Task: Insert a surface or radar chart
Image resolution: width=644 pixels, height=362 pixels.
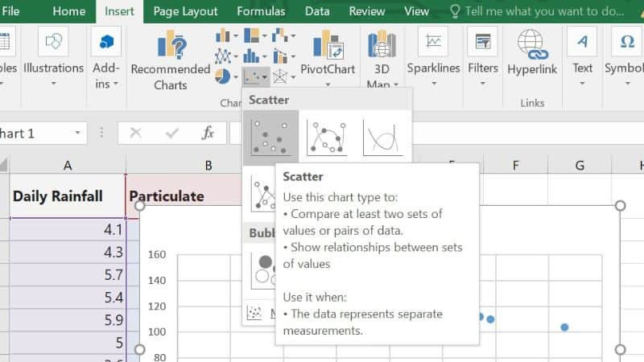Action: 280,76
